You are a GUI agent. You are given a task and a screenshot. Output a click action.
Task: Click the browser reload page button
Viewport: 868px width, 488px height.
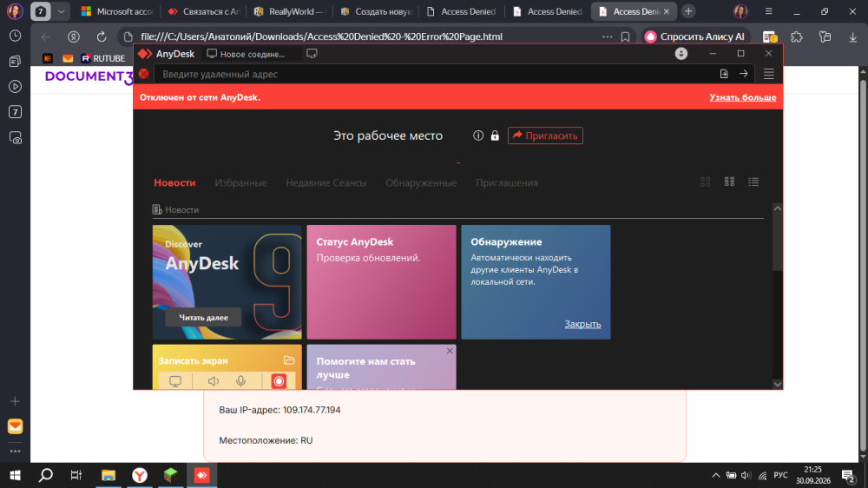102,36
